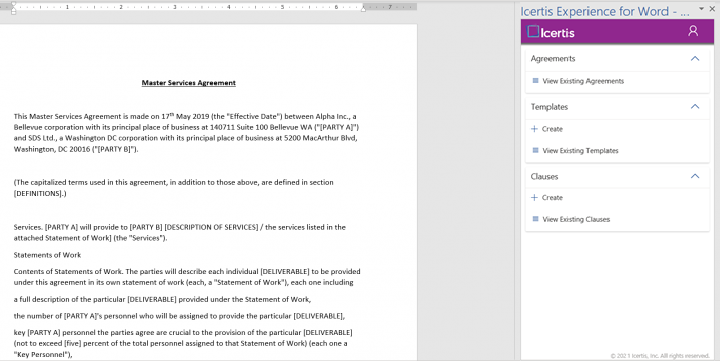The image size is (720, 361).
Task: Click the list icon beside View Existing Clauses
Action: coord(535,219)
